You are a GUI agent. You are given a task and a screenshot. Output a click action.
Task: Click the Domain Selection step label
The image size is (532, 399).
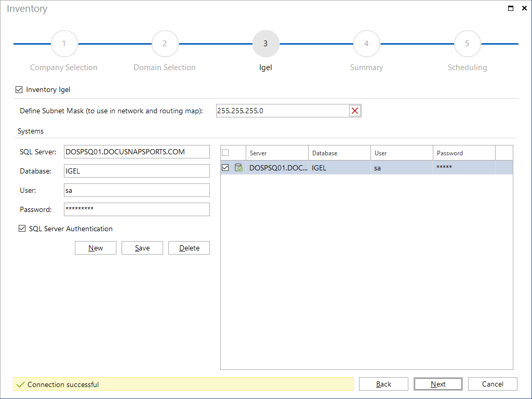(165, 68)
